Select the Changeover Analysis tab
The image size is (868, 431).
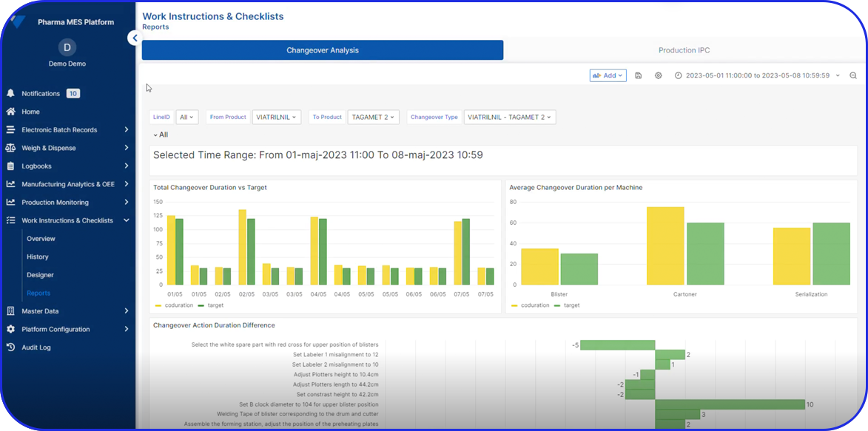(x=323, y=50)
